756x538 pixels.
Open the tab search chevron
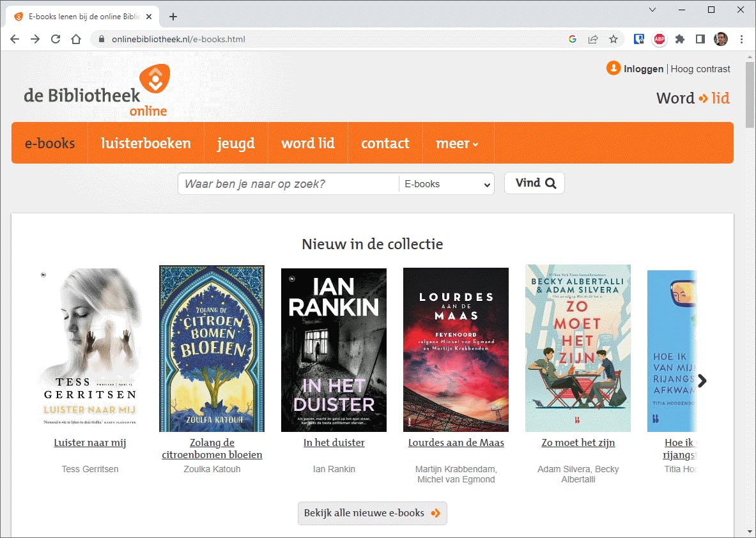point(652,10)
